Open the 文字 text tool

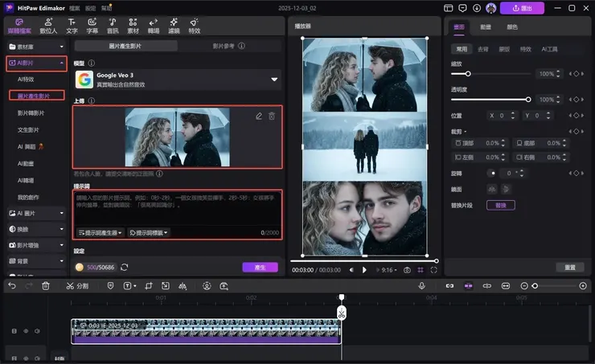72,26
